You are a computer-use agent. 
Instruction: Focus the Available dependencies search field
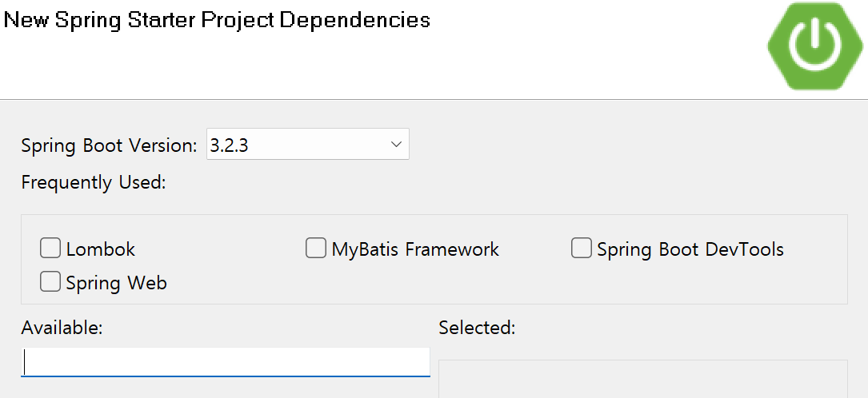[225, 362]
